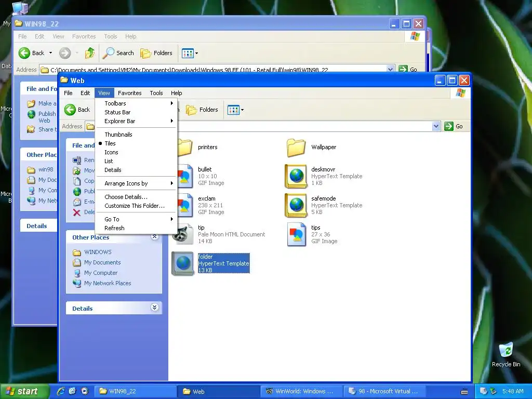This screenshot has width=532, height=399.
Task: Click Back icon in WIN98_22 window
Action: click(x=24, y=53)
